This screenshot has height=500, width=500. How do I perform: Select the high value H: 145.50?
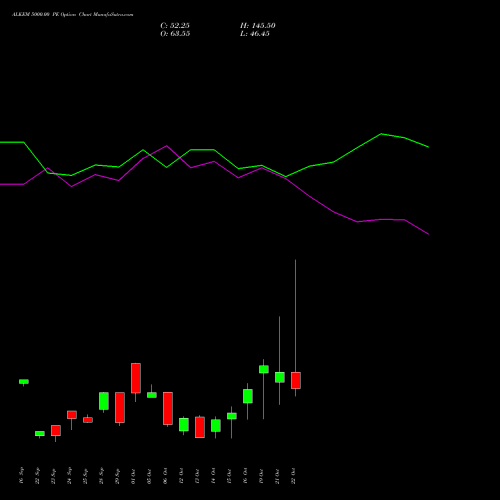click(x=258, y=26)
